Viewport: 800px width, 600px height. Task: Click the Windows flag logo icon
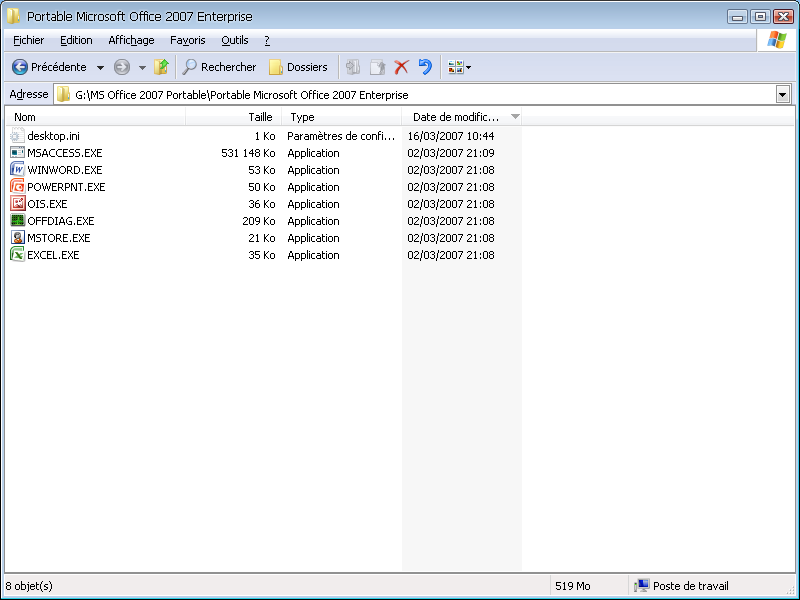point(777,40)
